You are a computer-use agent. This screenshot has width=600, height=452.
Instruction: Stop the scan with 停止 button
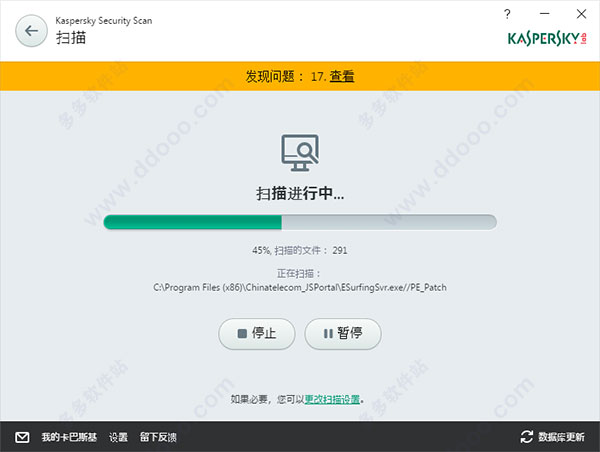257,334
